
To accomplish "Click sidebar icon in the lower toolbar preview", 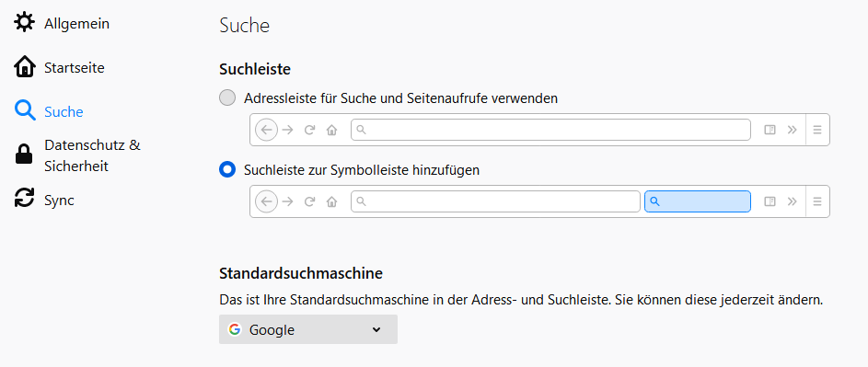I will point(770,201).
